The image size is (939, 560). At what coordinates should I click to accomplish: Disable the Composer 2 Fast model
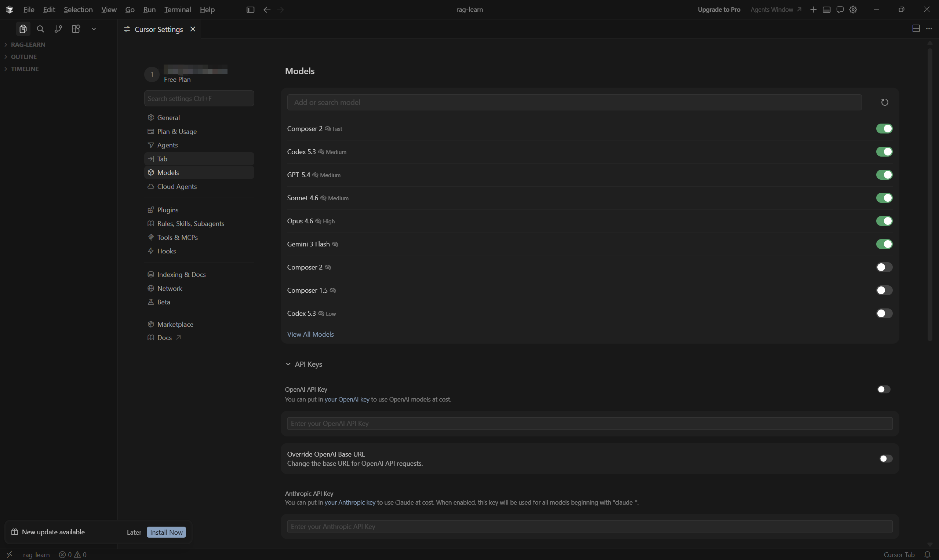point(884,129)
